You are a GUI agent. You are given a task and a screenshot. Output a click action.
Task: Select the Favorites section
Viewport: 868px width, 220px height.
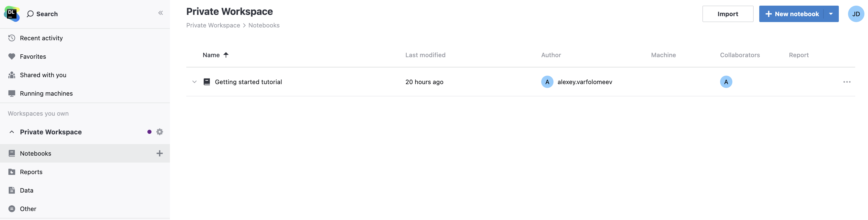[33, 56]
